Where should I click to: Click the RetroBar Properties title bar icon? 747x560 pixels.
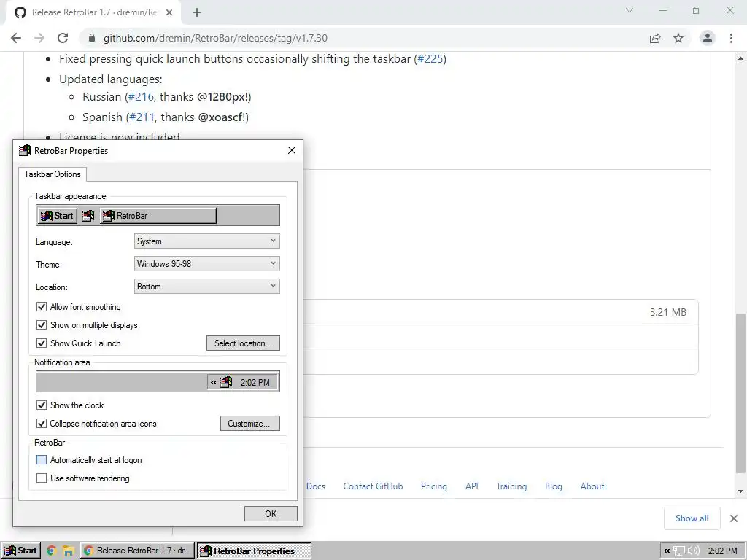point(25,150)
